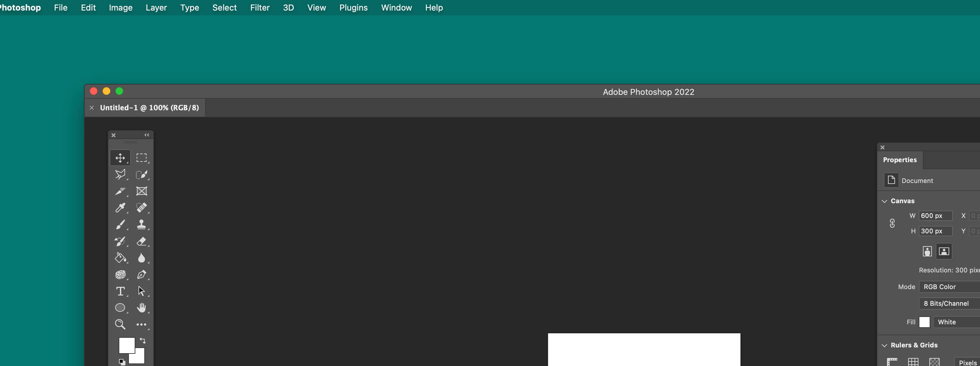Select the Horizontal Type tool
Image resolution: width=980 pixels, height=366 pixels.
click(120, 291)
